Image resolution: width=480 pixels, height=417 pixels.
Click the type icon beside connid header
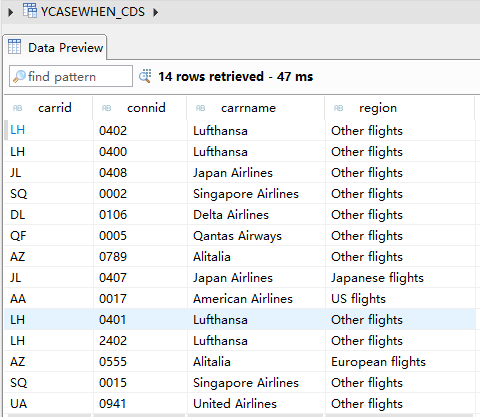tap(106, 108)
